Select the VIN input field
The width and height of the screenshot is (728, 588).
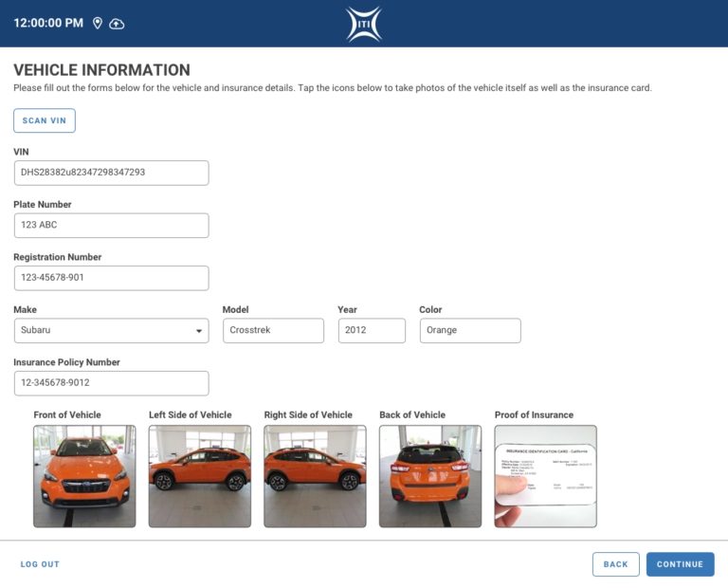pos(111,173)
